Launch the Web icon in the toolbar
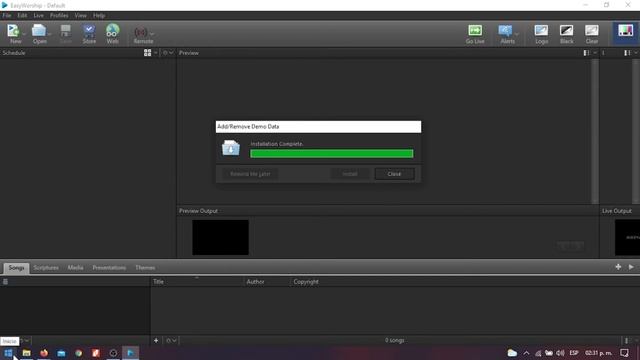The width and height of the screenshot is (640, 360). pos(112,33)
